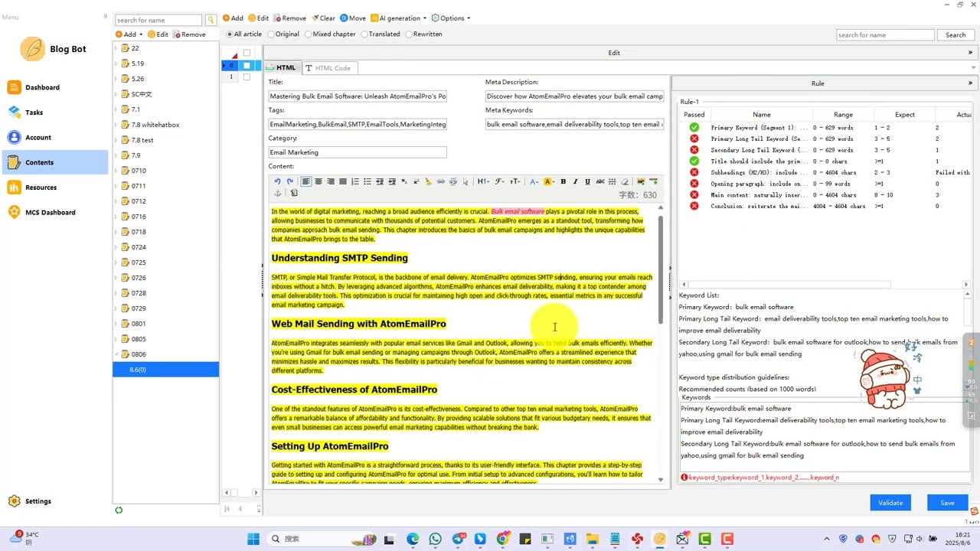Insert numbered list in editor
Image resolution: width=980 pixels, height=551 pixels.
355,181
